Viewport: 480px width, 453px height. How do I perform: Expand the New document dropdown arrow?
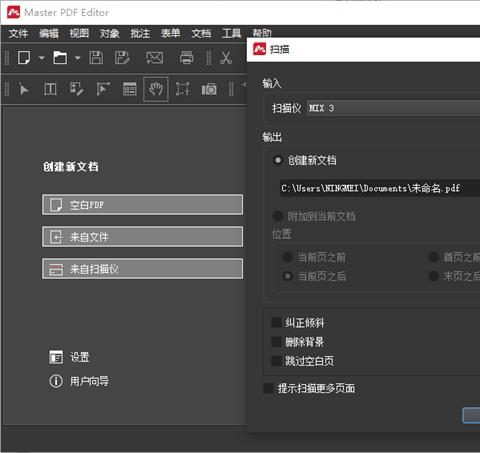coord(41,58)
